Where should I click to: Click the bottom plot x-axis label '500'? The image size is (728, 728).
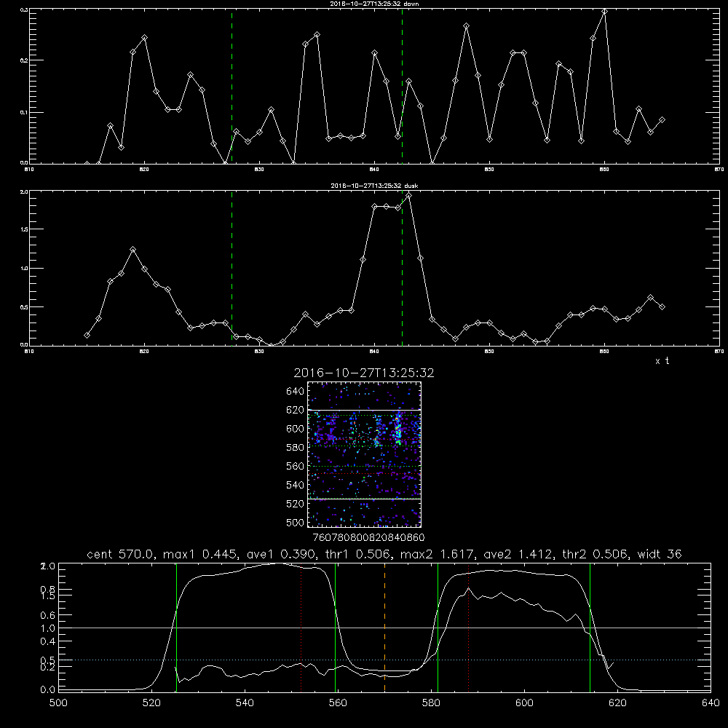pos(58,703)
